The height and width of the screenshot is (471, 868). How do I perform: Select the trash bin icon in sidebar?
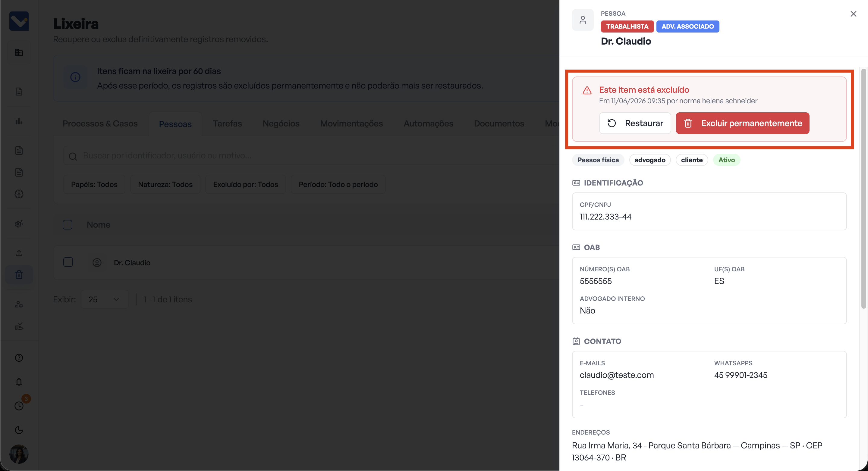point(19,275)
